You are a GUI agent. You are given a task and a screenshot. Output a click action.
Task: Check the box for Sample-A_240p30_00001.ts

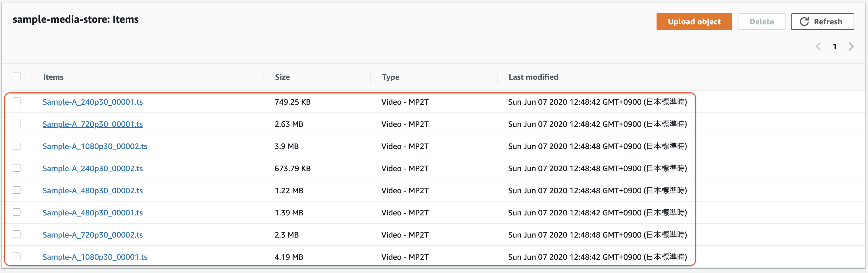click(17, 101)
